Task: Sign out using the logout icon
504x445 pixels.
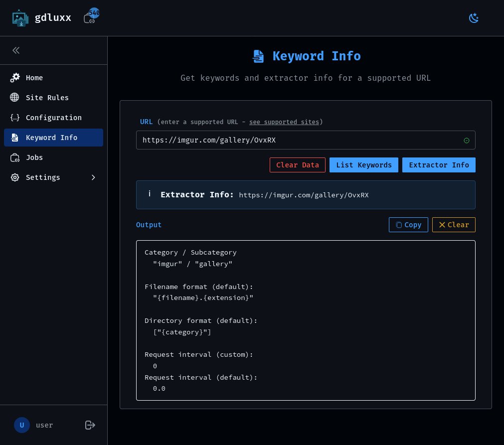Action: (x=90, y=425)
